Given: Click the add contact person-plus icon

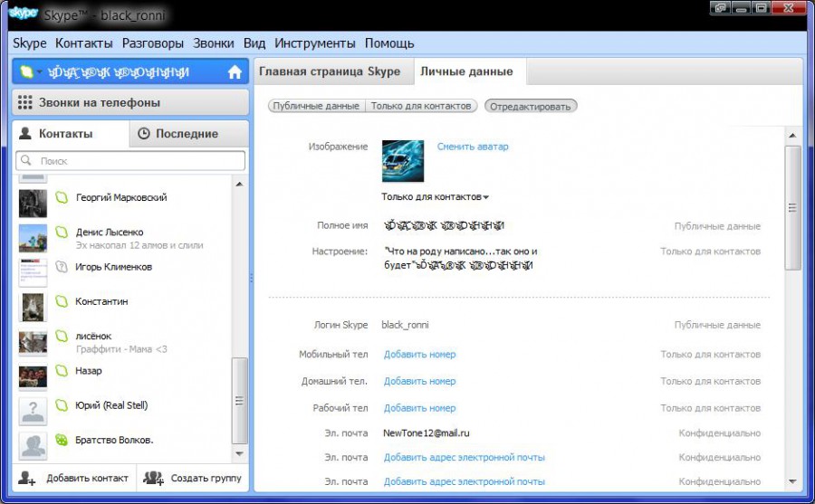Looking at the screenshot, I should point(26,478).
